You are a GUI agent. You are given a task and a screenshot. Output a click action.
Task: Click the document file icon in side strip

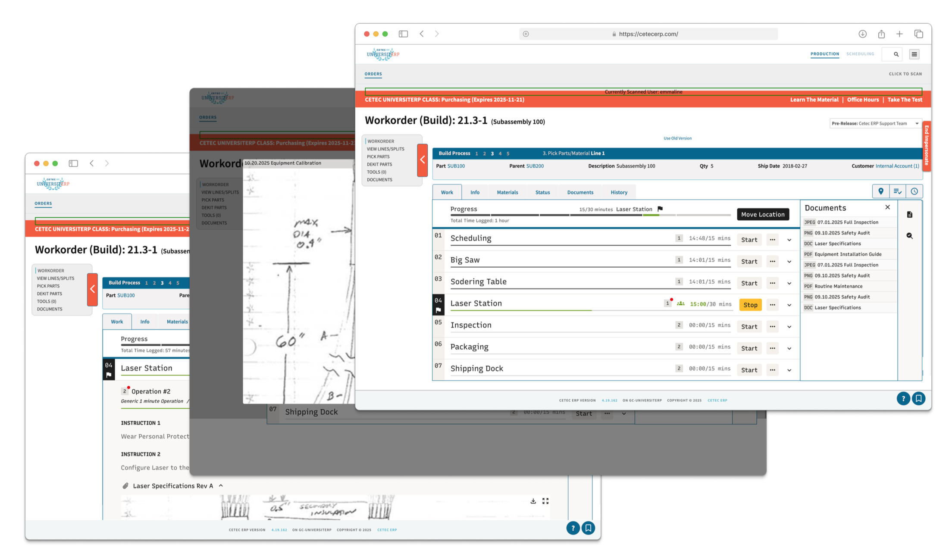click(909, 215)
